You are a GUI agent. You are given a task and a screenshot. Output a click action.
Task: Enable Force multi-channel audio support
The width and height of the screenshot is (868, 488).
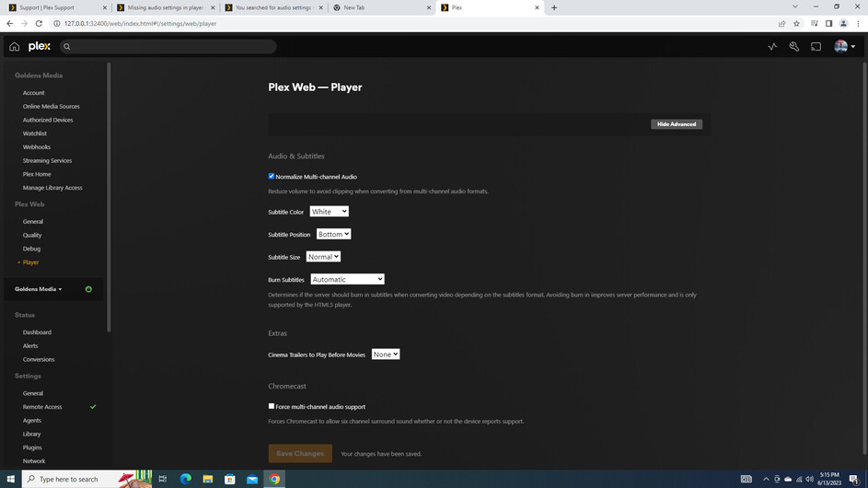[x=272, y=406]
